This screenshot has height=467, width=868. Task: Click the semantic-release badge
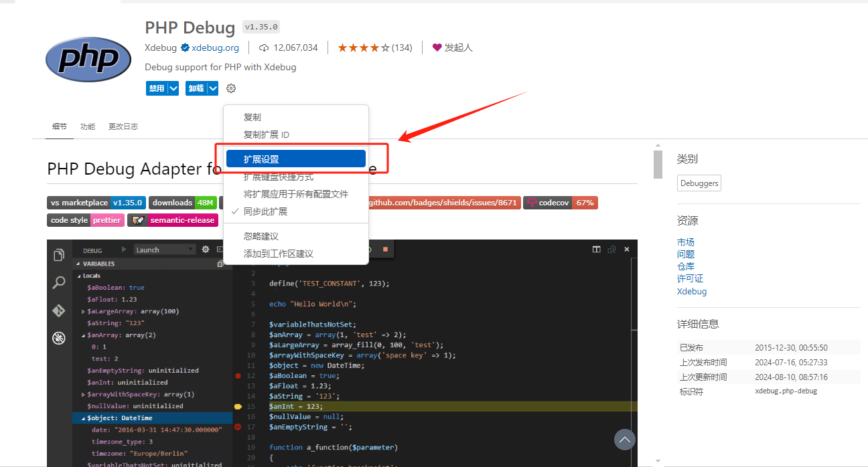click(x=172, y=220)
